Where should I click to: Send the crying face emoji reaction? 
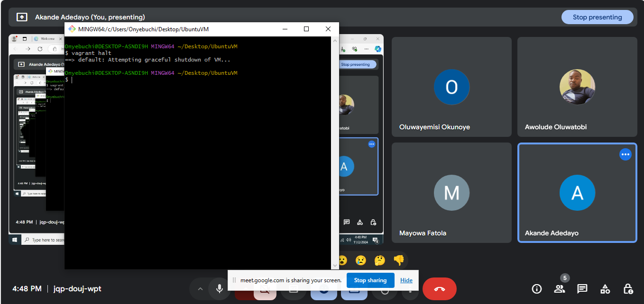361,260
